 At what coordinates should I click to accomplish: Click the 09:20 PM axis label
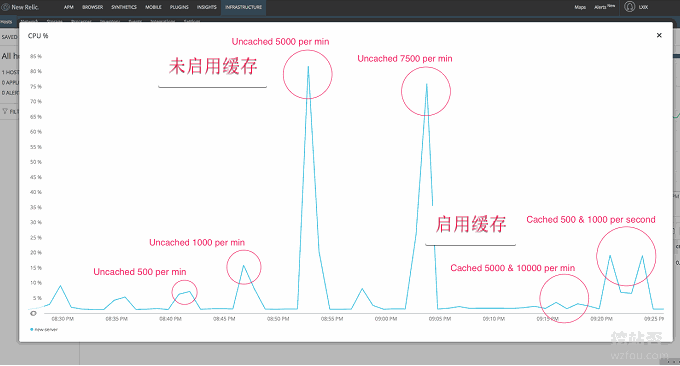[602, 319]
